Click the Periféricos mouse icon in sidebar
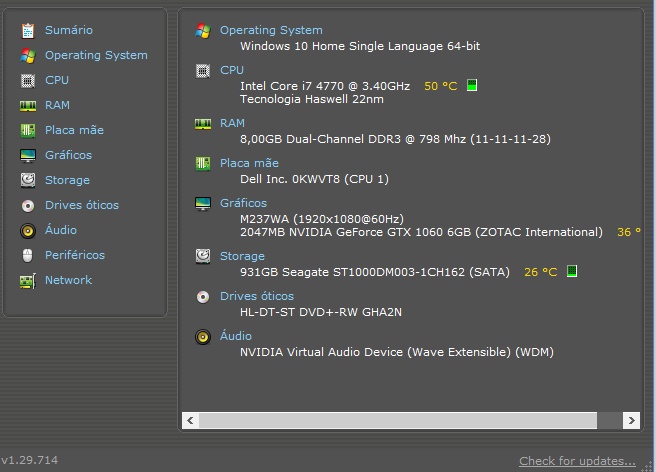This screenshot has width=656, height=472. pyautogui.click(x=28, y=255)
